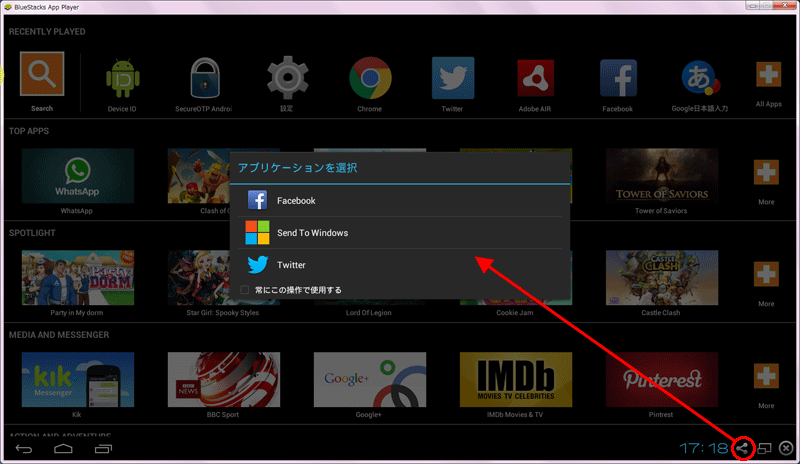Click More plus button in Media and Messenger
This screenshot has width=800, height=464.
[766, 376]
